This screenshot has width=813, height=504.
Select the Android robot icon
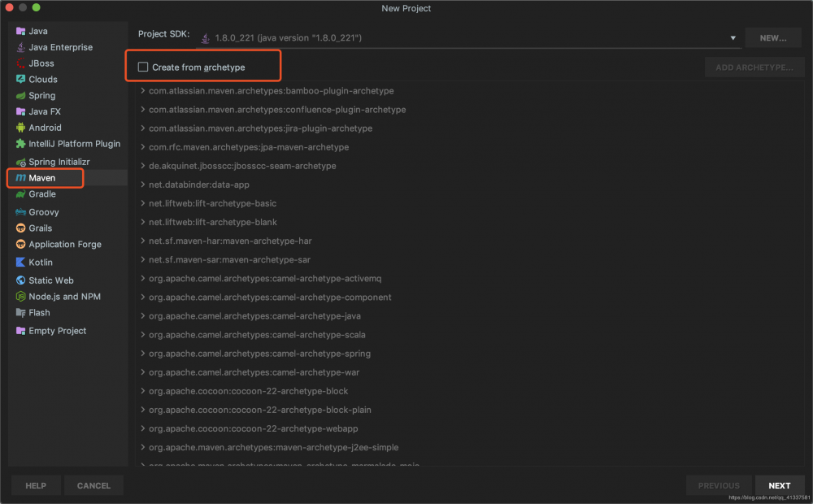click(21, 128)
